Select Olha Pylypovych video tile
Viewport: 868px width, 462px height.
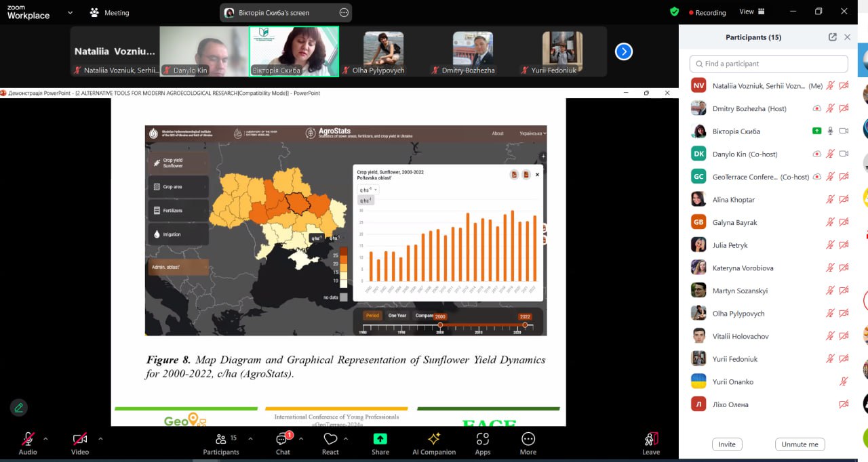pyautogui.click(x=383, y=51)
